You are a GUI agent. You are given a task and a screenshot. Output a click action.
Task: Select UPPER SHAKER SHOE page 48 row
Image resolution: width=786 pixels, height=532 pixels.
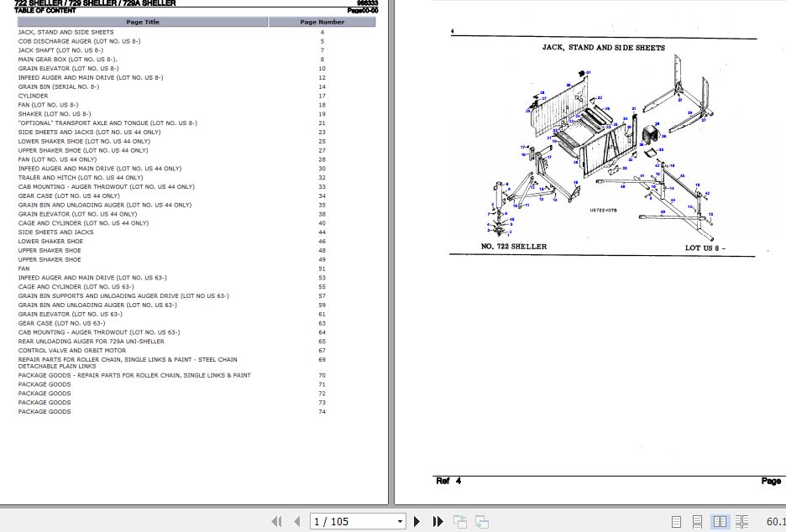tap(50, 250)
